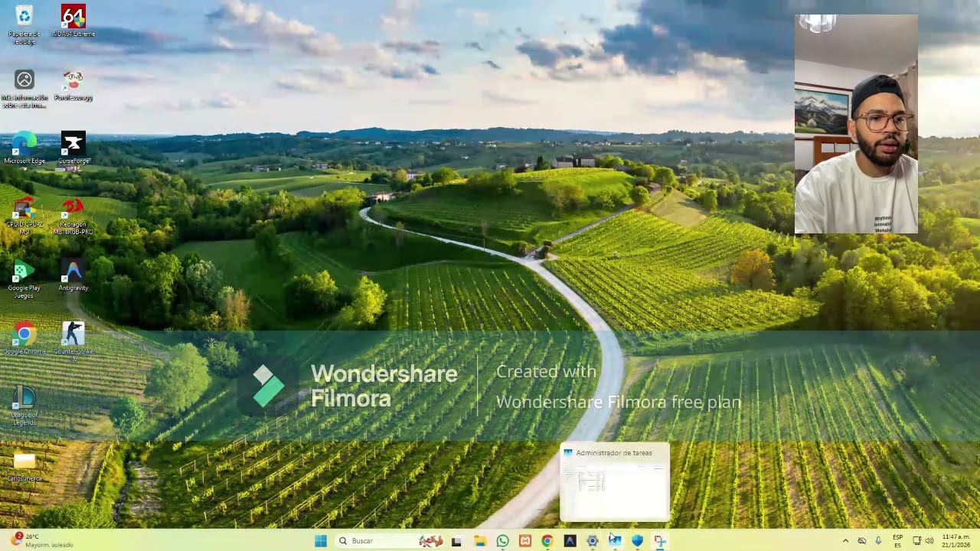Select the Porofessor.gg desktop shortcut

pos(73,86)
